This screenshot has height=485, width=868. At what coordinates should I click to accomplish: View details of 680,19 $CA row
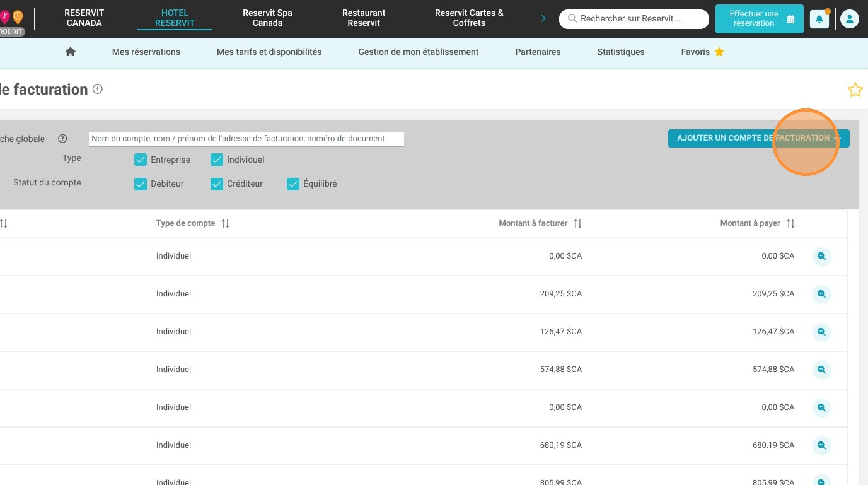click(x=821, y=445)
